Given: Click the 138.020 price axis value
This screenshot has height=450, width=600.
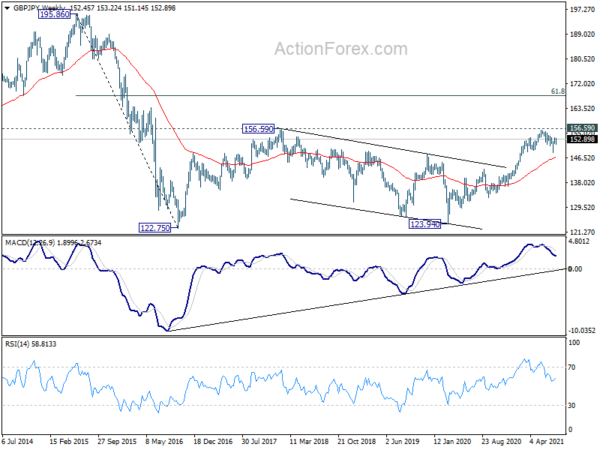Looking at the screenshot, I should coord(582,183).
